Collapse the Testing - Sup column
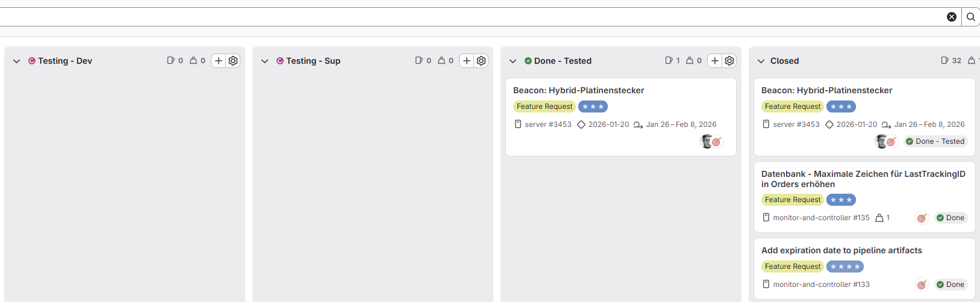 [265, 61]
